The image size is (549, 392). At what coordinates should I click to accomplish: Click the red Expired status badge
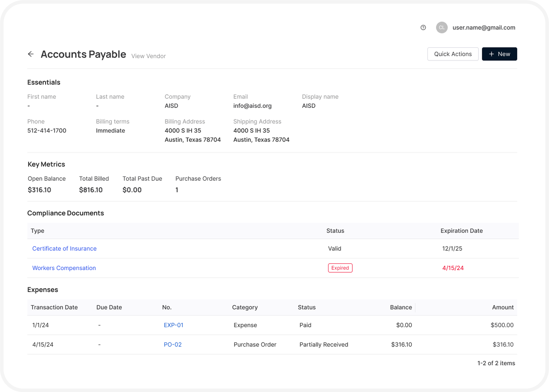340,268
